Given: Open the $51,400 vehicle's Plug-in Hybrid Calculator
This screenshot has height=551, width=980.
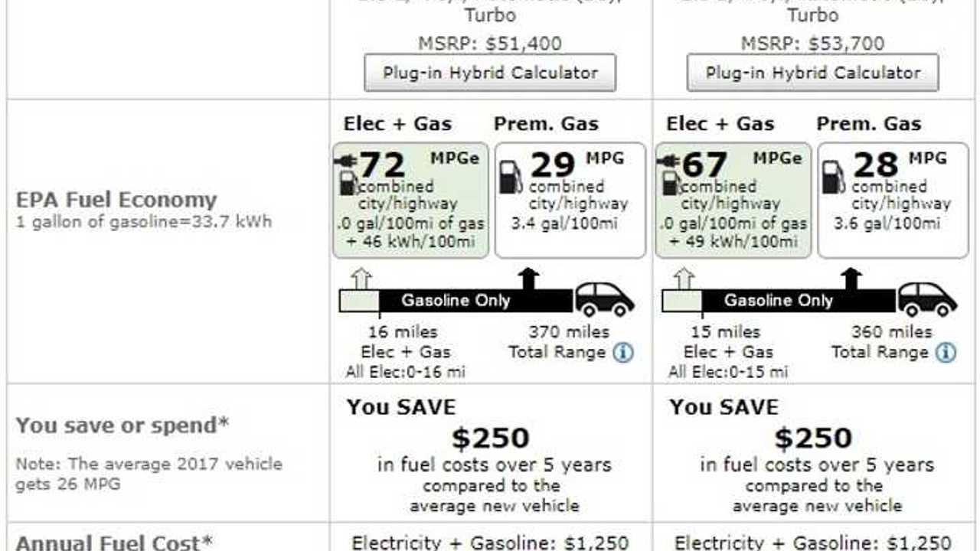Looking at the screenshot, I should coord(489,73).
